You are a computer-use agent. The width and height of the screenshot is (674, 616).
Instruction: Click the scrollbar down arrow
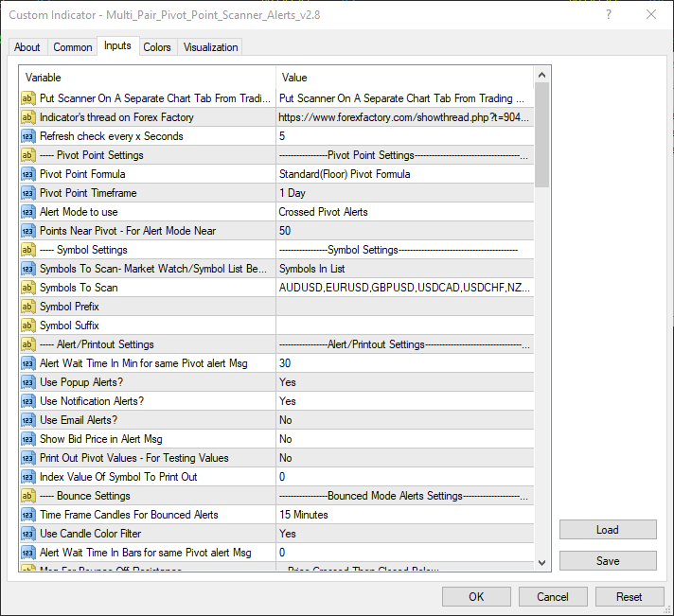coord(541,562)
